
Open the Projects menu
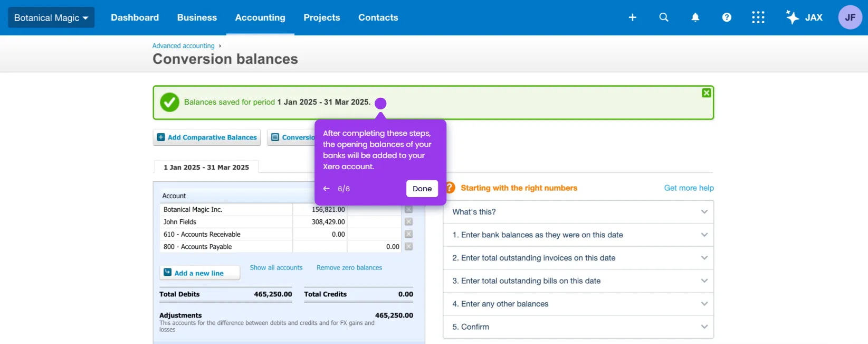[322, 17]
